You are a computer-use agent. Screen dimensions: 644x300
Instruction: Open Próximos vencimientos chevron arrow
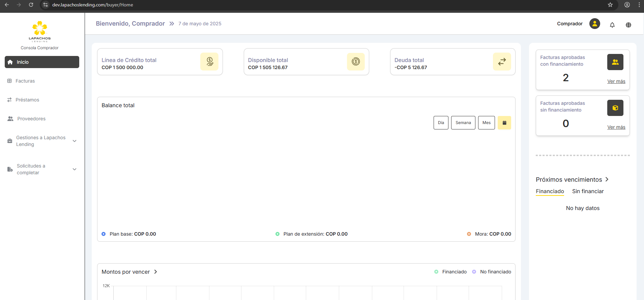[x=607, y=179]
